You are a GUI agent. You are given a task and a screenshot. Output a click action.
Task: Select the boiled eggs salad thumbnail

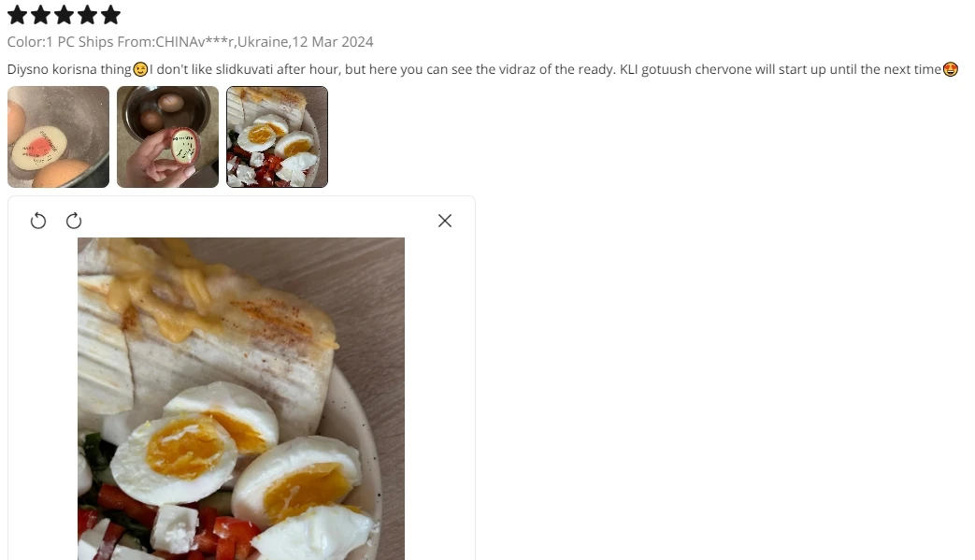[x=278, y=136]
